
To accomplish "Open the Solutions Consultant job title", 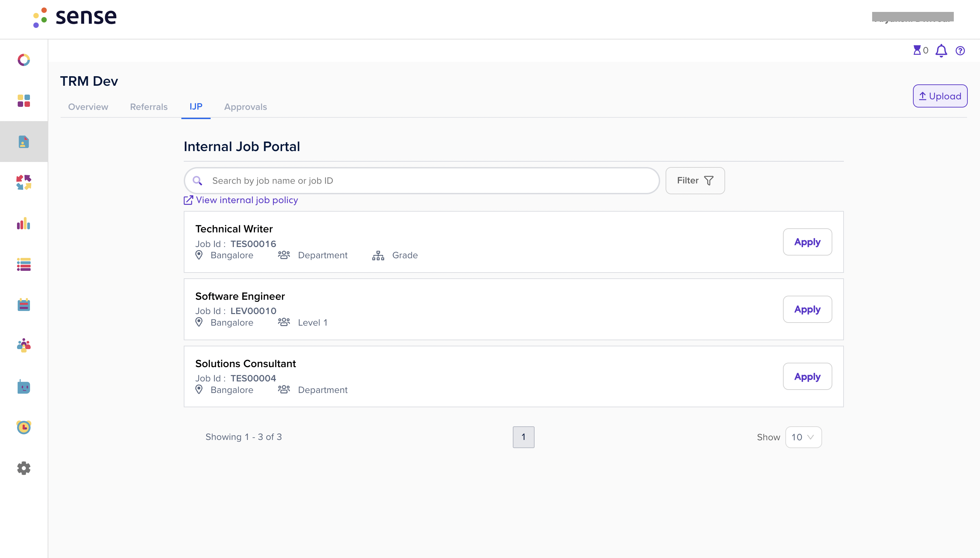I will coord(245,363).
